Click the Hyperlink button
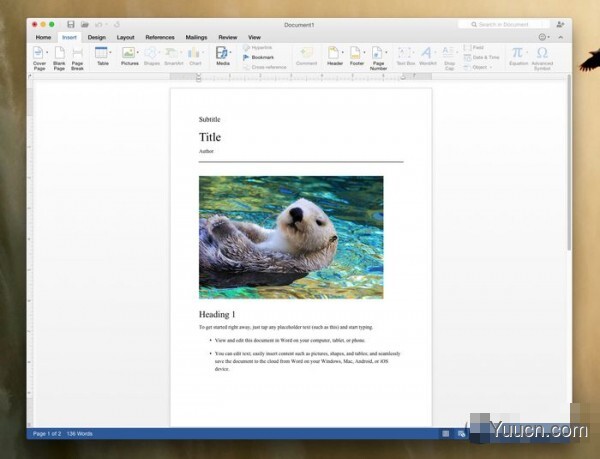Screen dimensions: 600x459 258,47
